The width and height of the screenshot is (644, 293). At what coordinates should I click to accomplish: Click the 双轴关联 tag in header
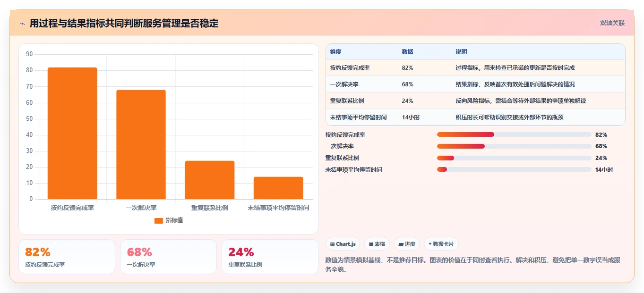612,23
